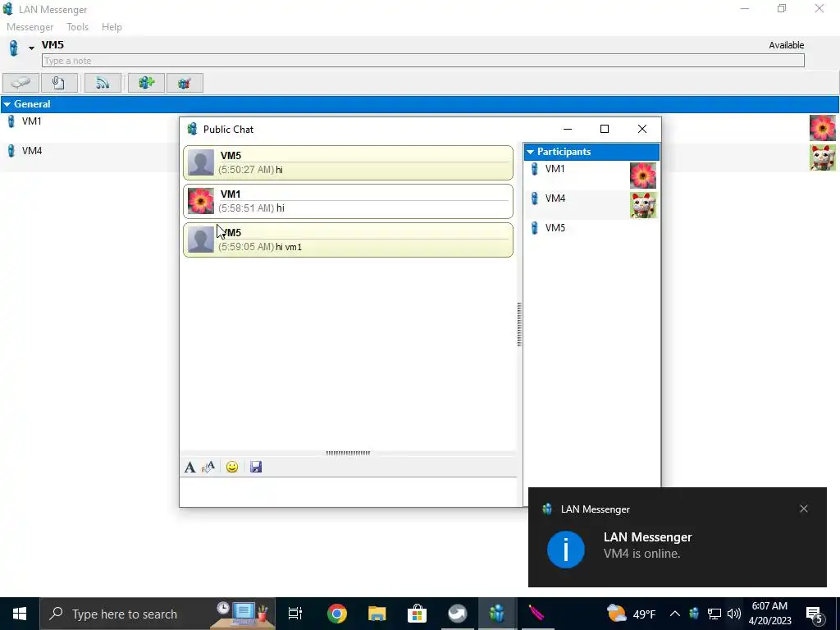This screenshot has height=630, width=840.
Task: Collapse the Participants list in Public Chat
Action: click(531, 152)
